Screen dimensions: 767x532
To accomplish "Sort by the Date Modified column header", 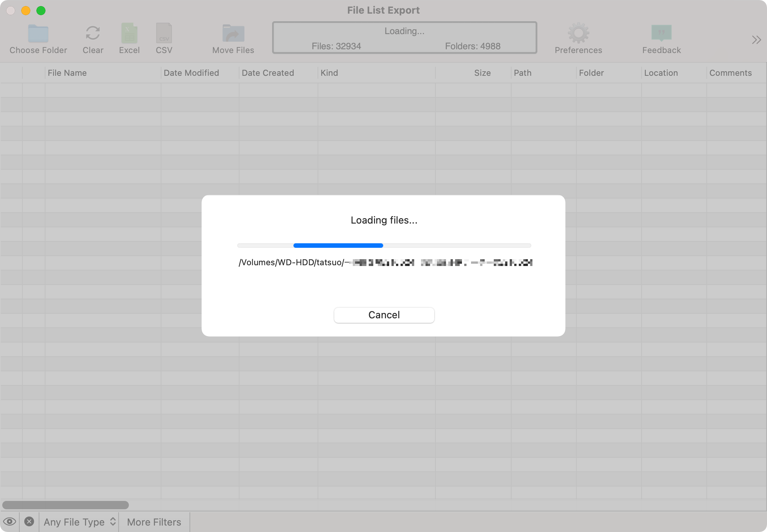I will pos(191,73).
